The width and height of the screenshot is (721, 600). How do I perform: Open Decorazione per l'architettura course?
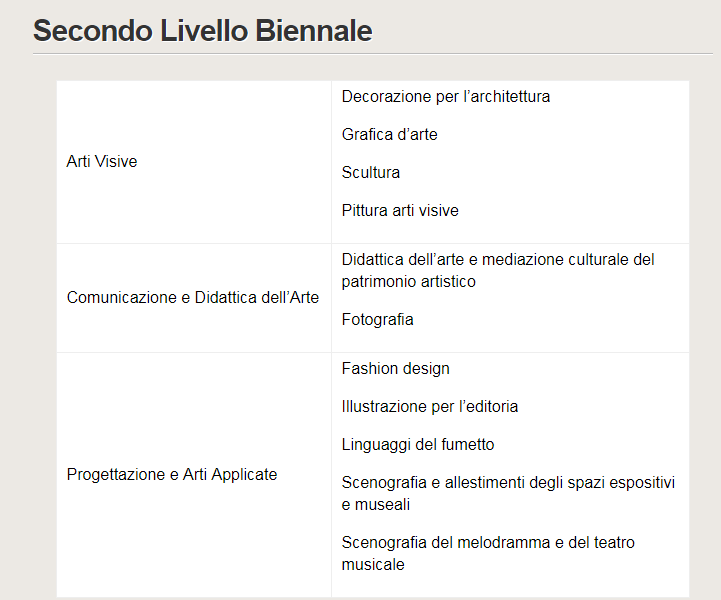click(x=446, y=97)
